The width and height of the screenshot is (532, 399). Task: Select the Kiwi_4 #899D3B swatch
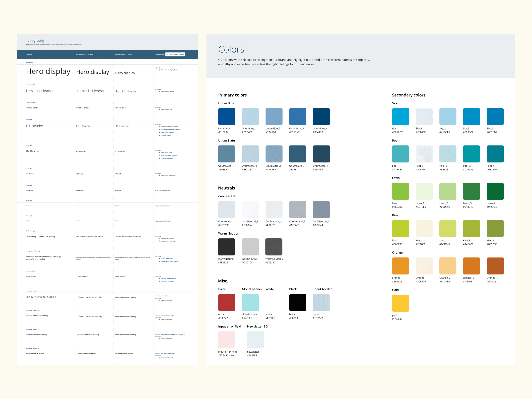click(x=495, y=228)
